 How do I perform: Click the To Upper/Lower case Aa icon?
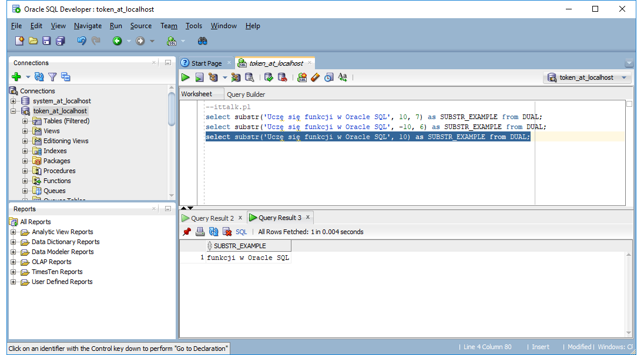[x=343, y=77]
